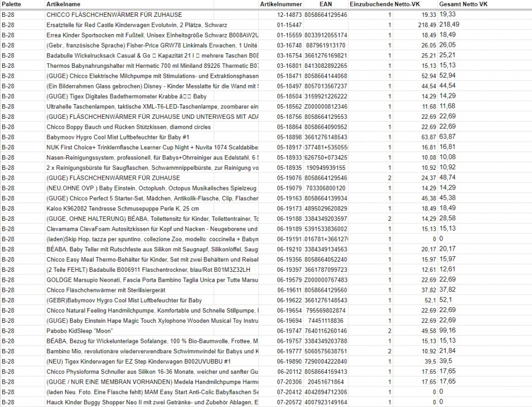Select "Chicco Elektrische Milchpumpe" article name
The image size is (532, 407).
(x=153, y=75)
